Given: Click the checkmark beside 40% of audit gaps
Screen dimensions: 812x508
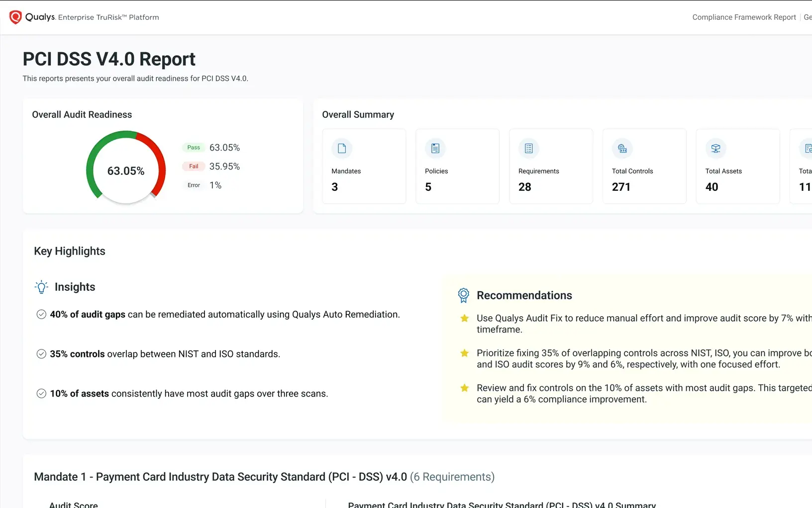Looking at the screenshot, I should 42,314.
